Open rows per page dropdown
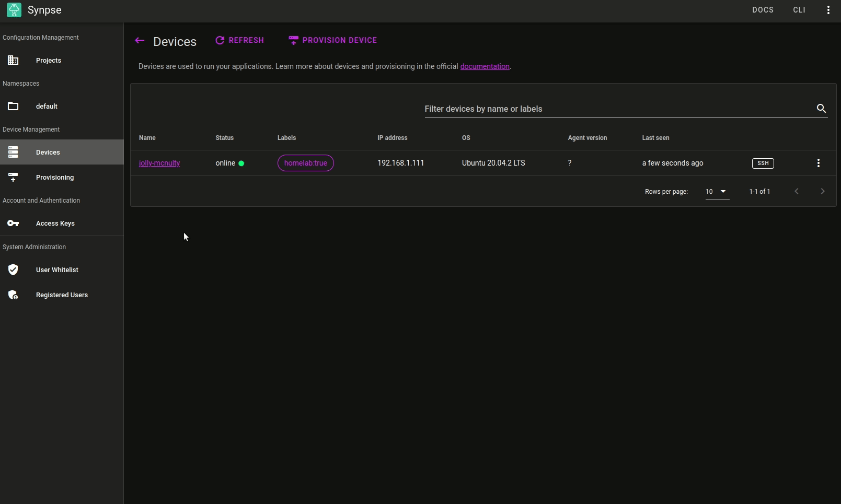Viewport: 841px width, 504px height. (717, 192)
